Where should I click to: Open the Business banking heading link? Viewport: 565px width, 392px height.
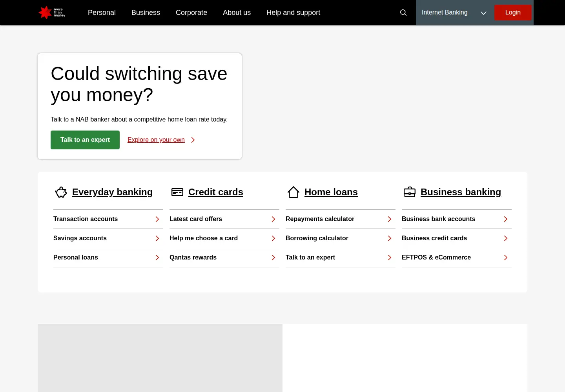coord(461,192)
